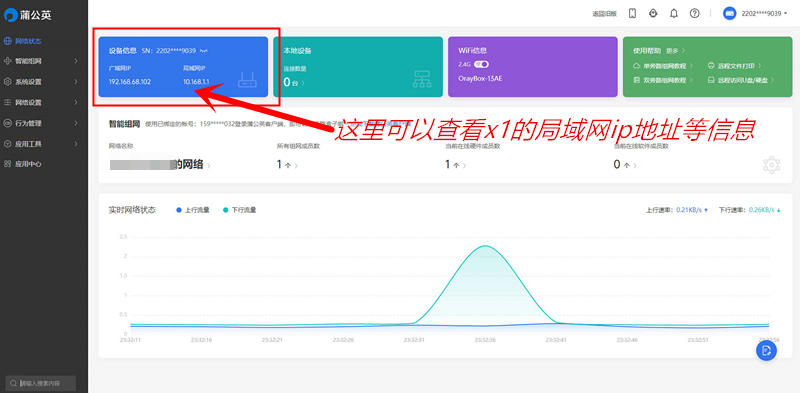Expand the 应用工具 chevron arrow
Screen dimensions: 800x393
click(76, 144)
